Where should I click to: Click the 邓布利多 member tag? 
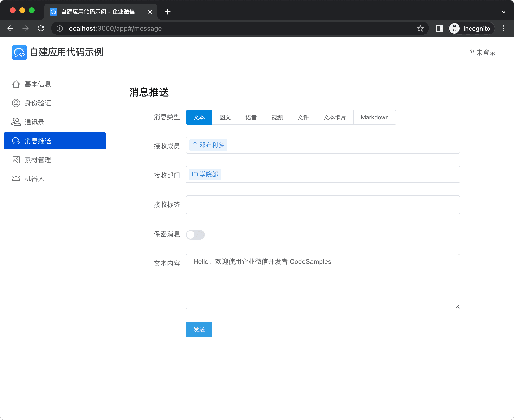pyautogui.click(x=208, y=145)
